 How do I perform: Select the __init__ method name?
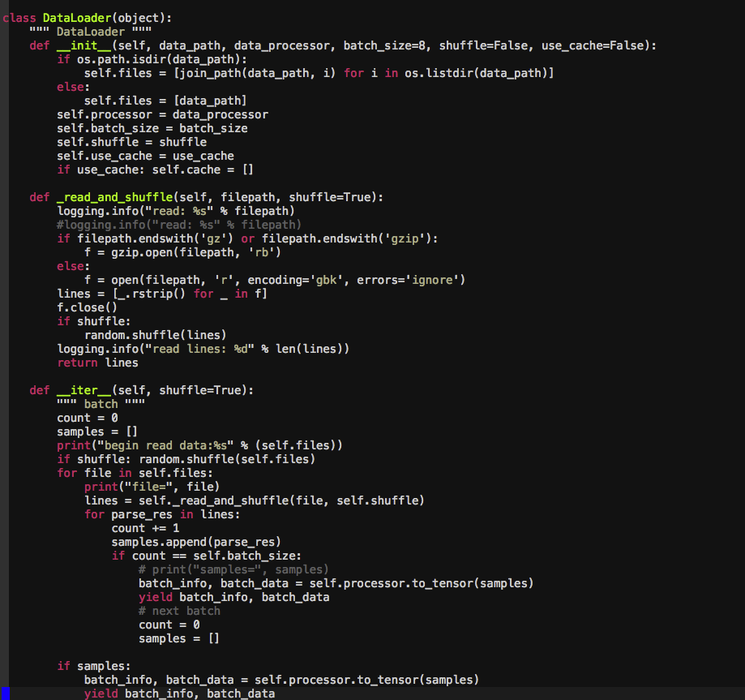pyautogui.click(x=83, y=45)
